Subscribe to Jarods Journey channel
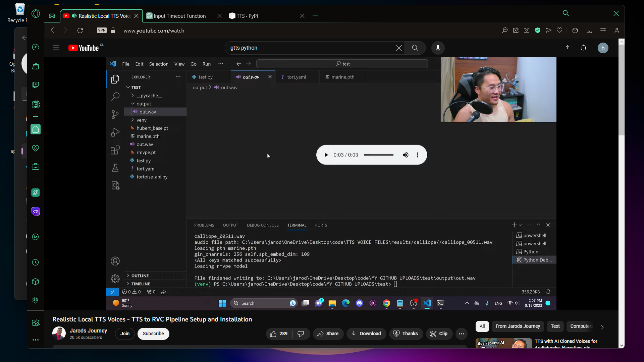 coord(153,334)
